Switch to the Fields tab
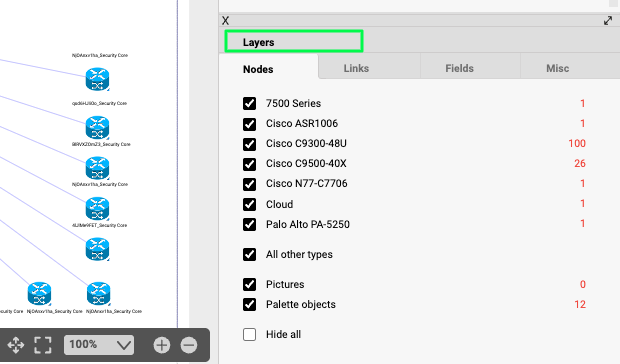Viewport: 620px width, 364px height. (x=459, y=68)
